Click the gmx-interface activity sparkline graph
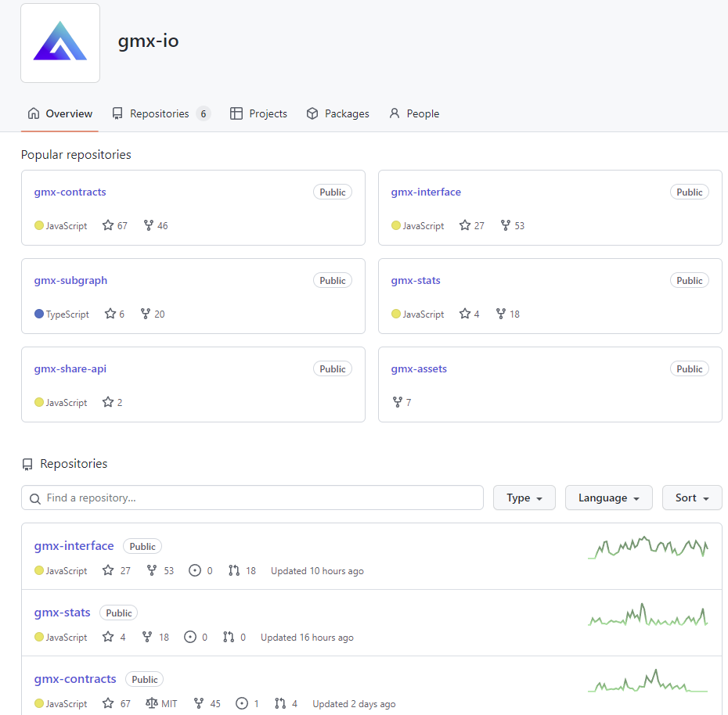This screenshot has height=715, width=728. (648, 548)
